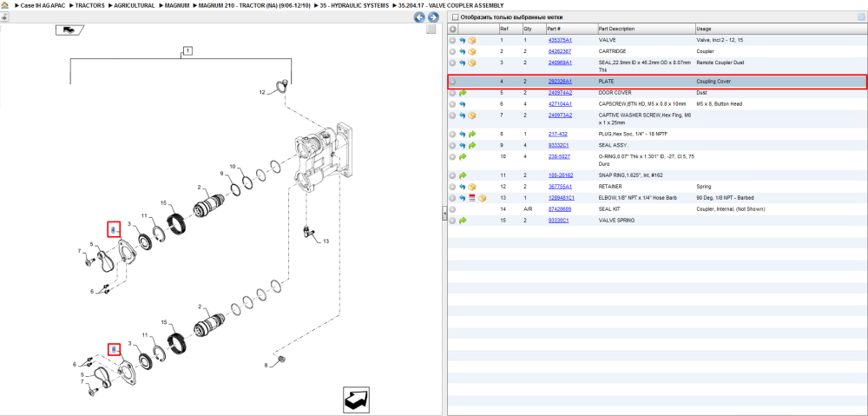Add SEAL KIT row using its circle button
The width and height of the screenshot is (868, 416).
pos(452,209)
